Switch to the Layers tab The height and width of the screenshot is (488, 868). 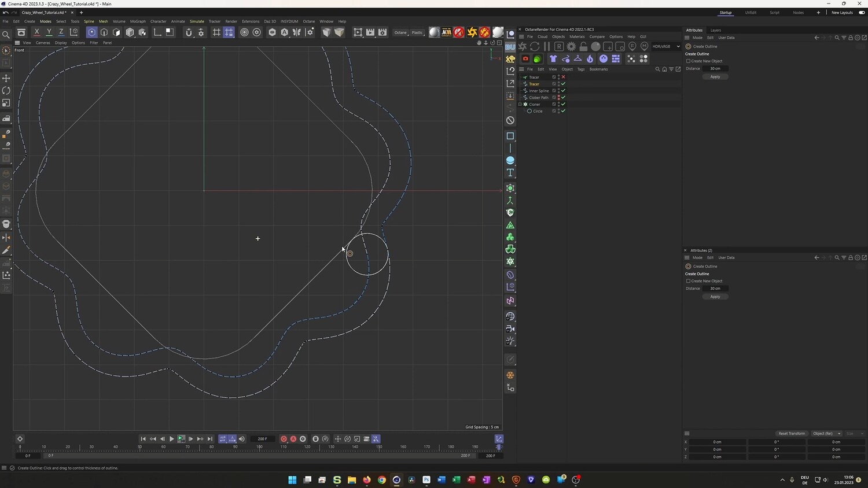click(x=716, y=30)
